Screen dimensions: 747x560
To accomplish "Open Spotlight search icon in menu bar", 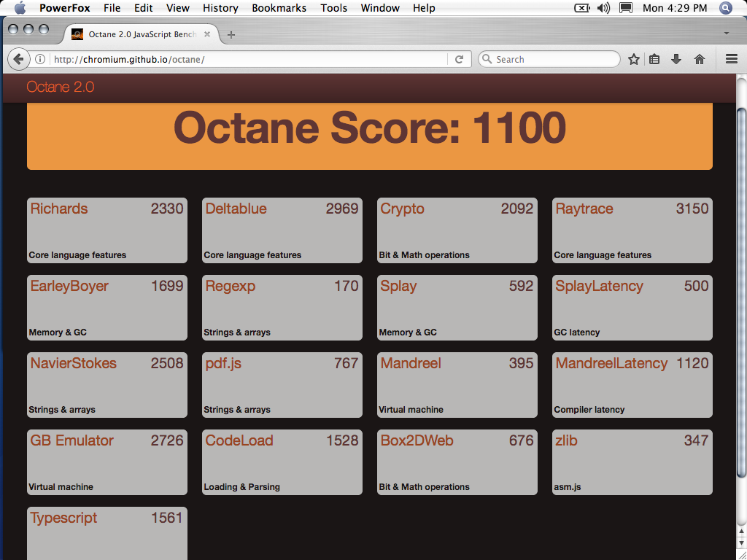I will 726,7.
